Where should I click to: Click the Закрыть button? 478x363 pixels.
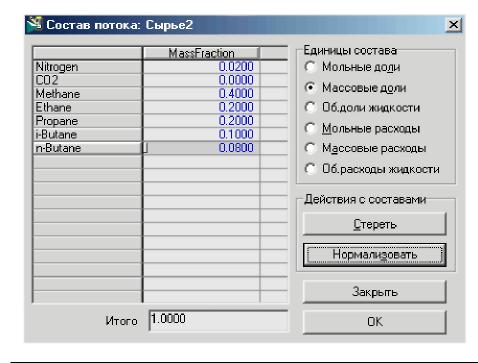coord(374,292)
